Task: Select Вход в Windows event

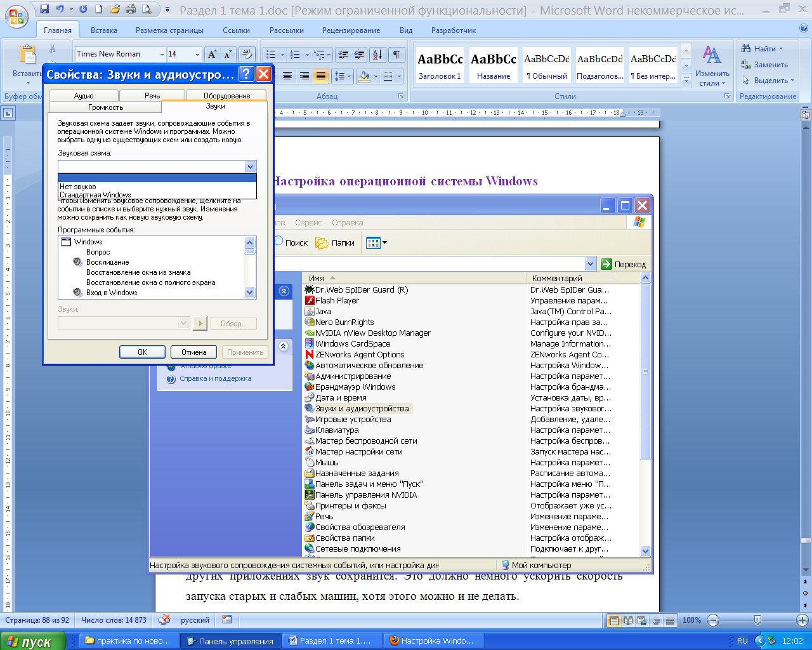Action: [112, 293]
